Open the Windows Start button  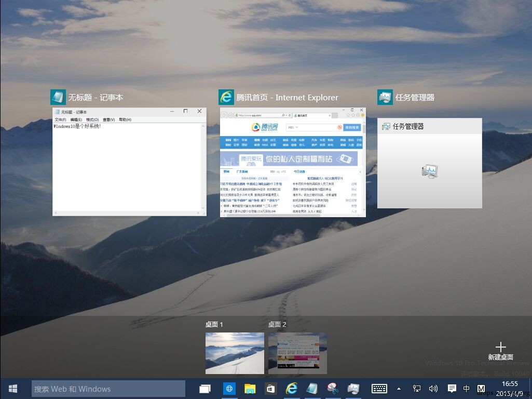click(13, 389)
